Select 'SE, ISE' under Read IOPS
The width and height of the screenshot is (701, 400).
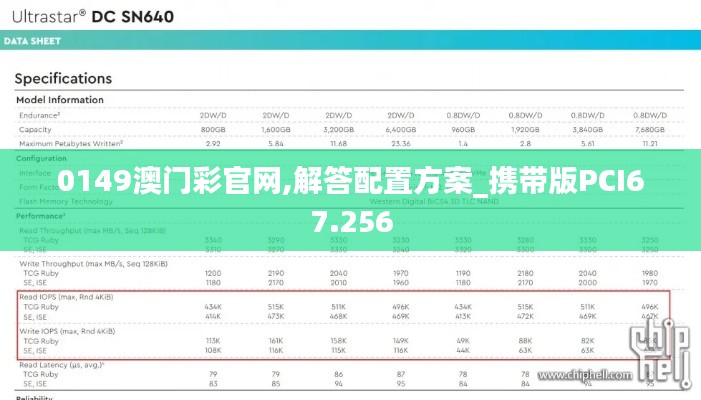point(35,317)
